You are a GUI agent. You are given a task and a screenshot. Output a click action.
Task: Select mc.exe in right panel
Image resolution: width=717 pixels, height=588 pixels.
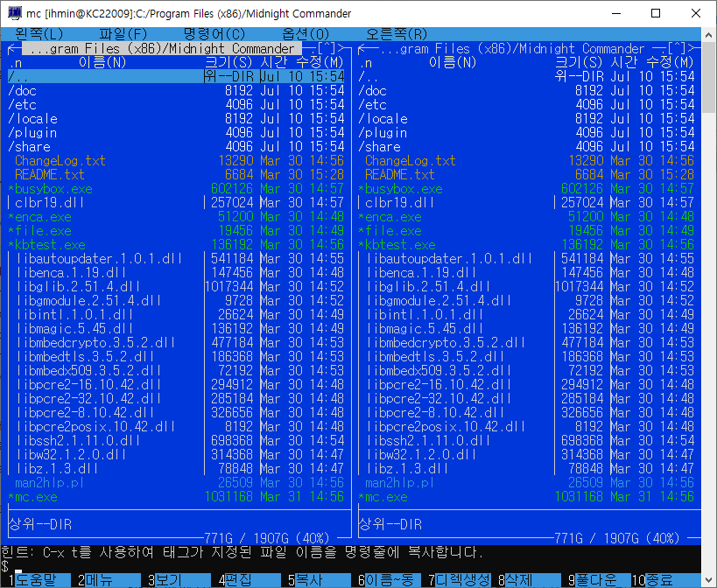coord(526,497)
